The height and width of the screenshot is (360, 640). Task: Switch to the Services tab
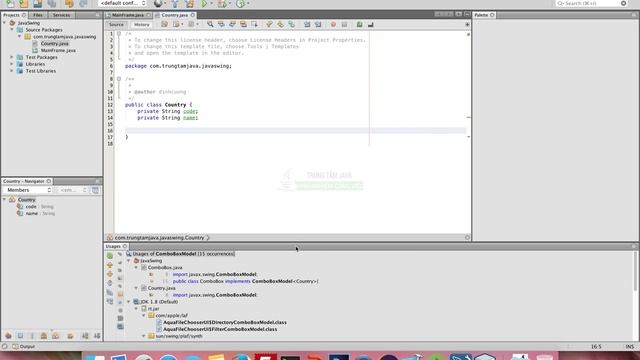pos(61,15)
